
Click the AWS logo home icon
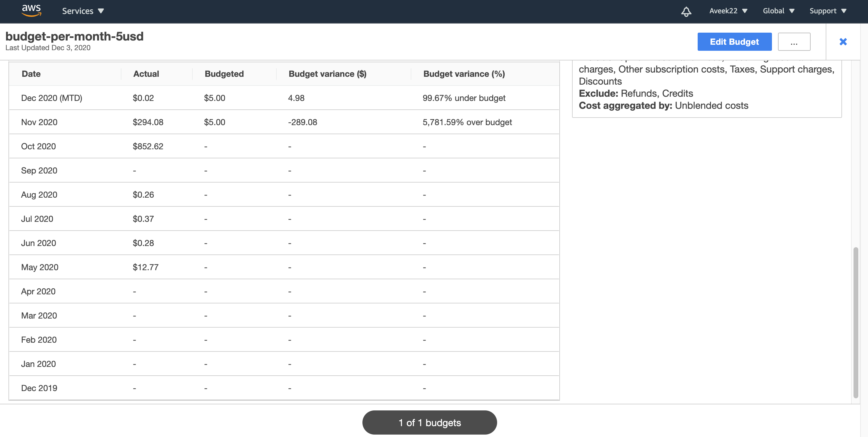click(31, 11)
